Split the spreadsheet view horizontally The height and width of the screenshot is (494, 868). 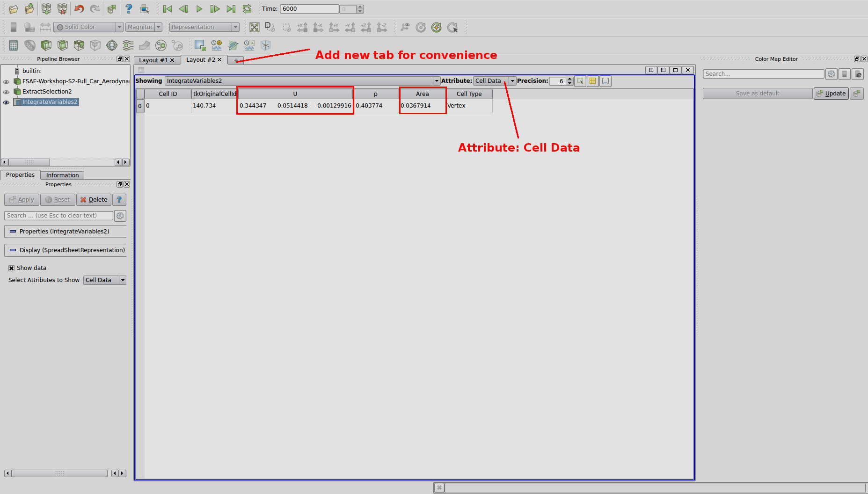(651, 70)
